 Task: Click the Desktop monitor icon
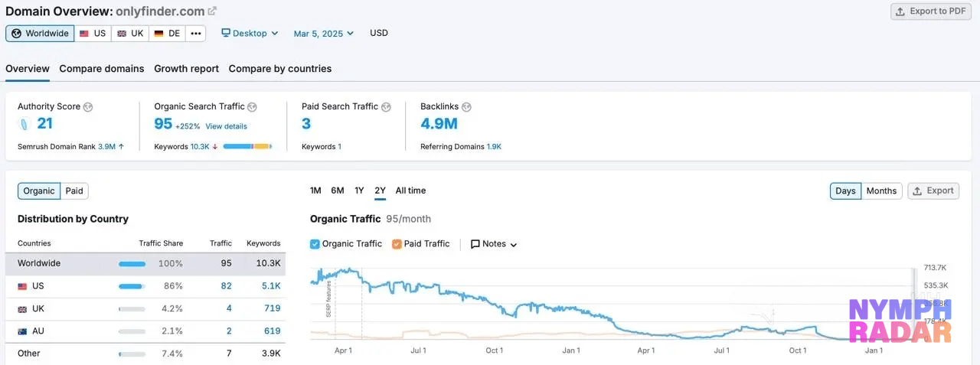point(226,33)
